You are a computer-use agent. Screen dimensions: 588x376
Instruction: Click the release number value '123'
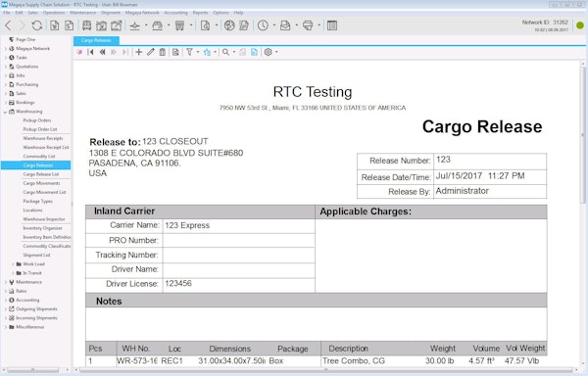click(443, 160)
